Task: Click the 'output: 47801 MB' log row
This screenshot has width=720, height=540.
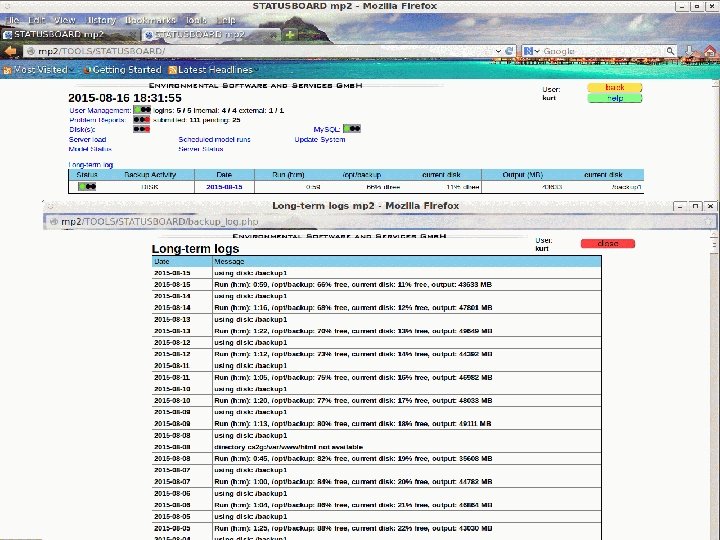Action: pos(377,308)
